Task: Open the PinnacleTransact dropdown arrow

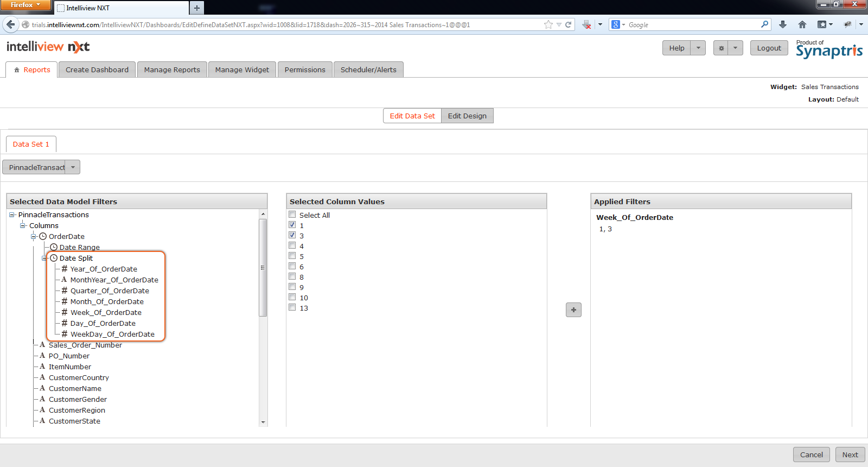Action: [x=73, y=167]
